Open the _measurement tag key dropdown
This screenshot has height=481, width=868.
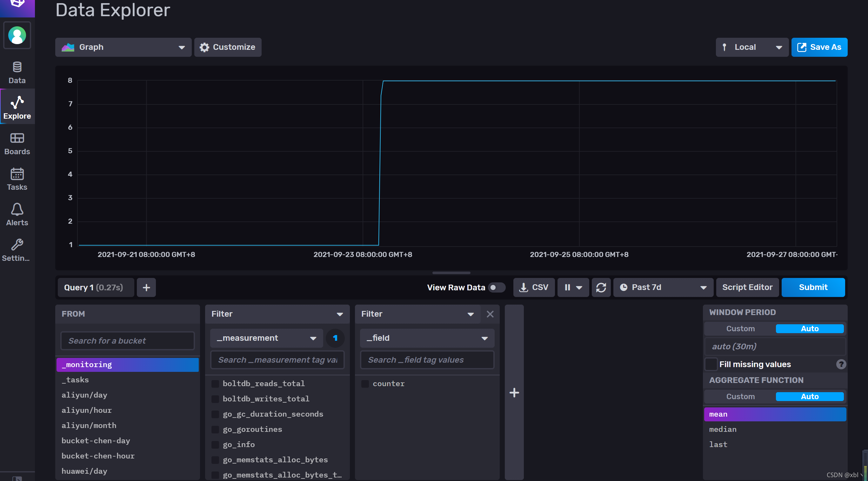coord(267,338)
